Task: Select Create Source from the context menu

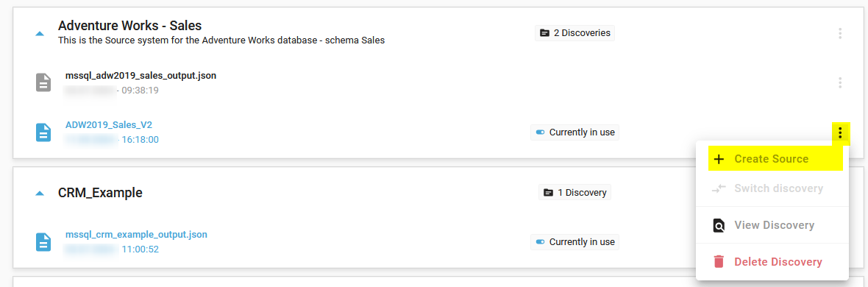Action: click(x=772, y=160)
